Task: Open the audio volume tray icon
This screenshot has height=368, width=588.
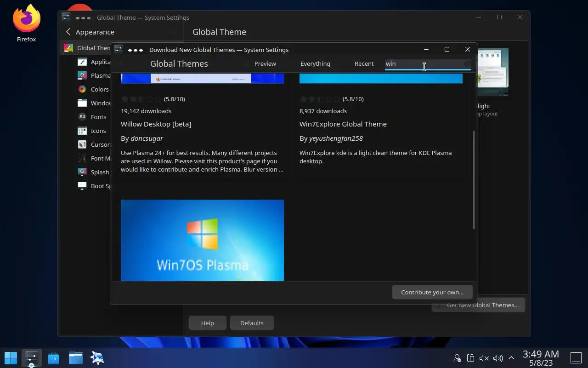Action: [x=498, y=358]
